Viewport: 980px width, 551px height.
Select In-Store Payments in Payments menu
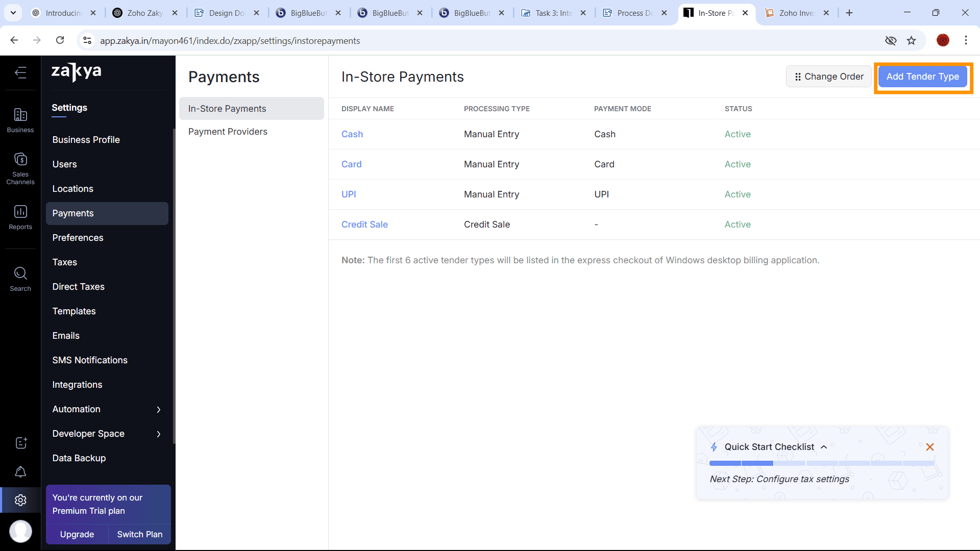click(252, 109)
